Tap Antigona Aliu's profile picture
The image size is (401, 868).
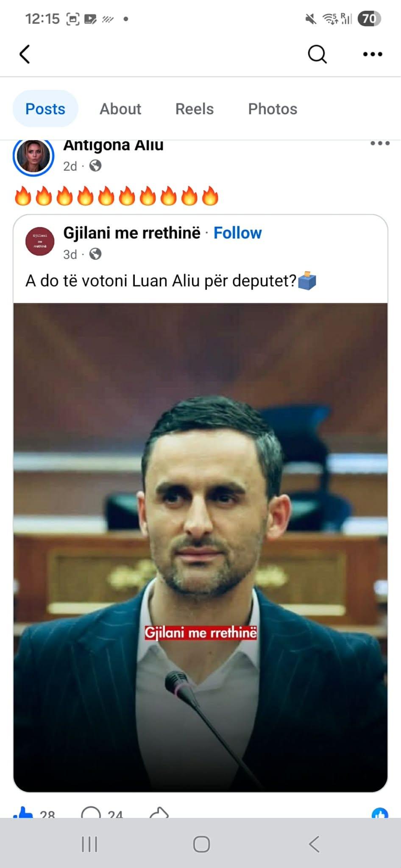click(x=33, y=156)
